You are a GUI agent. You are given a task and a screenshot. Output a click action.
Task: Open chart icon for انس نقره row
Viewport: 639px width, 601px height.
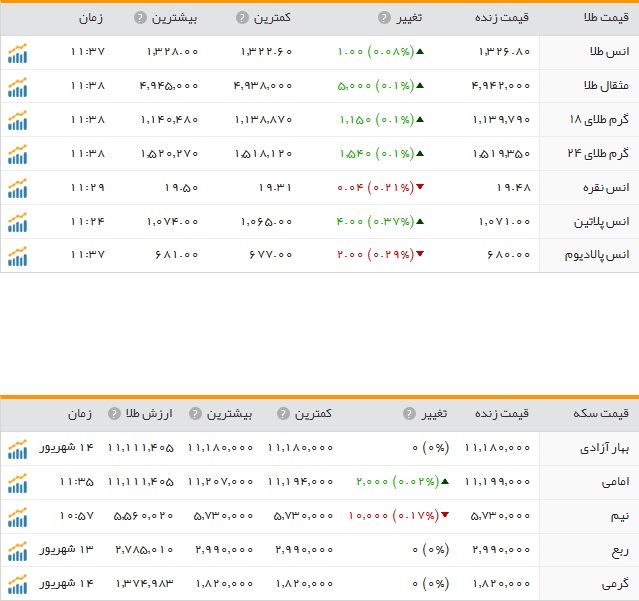(x=18, y=189)
